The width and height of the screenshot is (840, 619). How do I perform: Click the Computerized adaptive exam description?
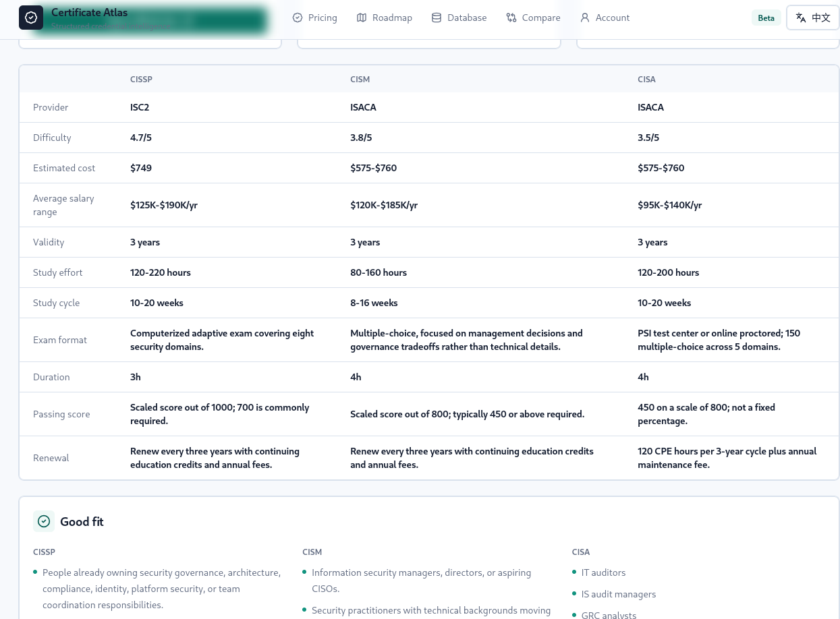tap(222, 340)
